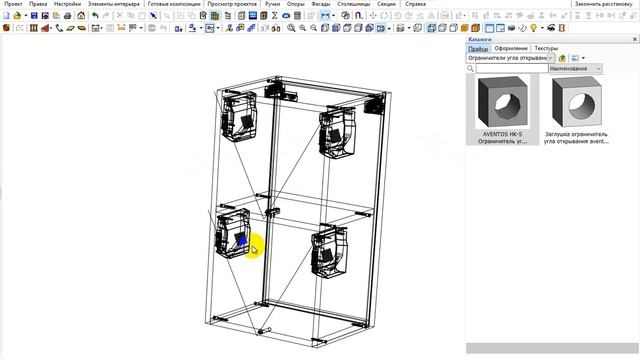Click the blue eye view icon
The image size is (640, 360).
[x=286, y=16]
